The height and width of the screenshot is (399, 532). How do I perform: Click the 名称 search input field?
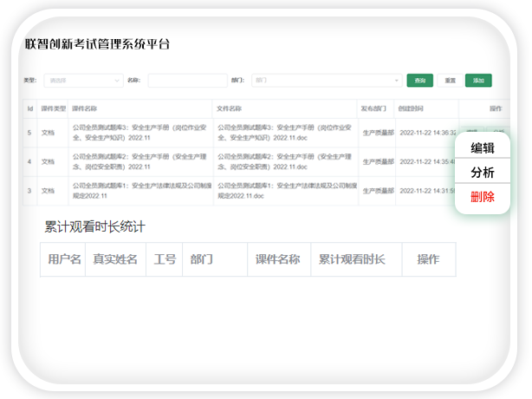tap(187, 81)
